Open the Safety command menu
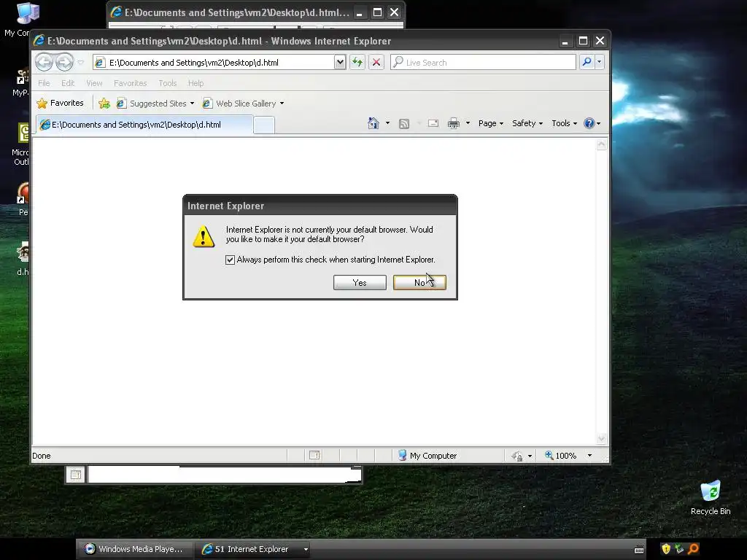Image resolution: width=747 pixels, height=560 pixels. pyautogui.click(x=527, y=123)
